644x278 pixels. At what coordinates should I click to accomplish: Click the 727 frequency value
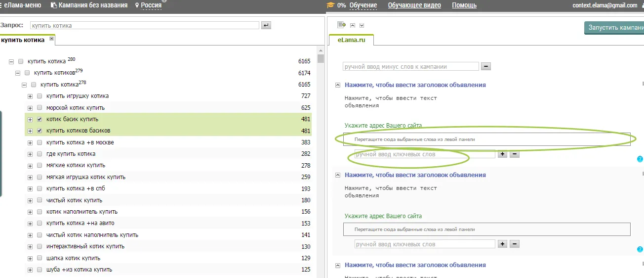pos(306,96)
